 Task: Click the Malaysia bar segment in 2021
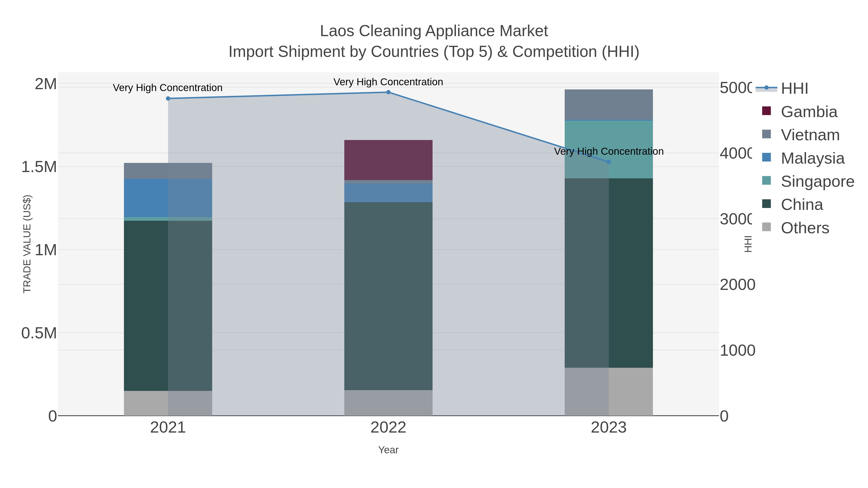(168, 198)
